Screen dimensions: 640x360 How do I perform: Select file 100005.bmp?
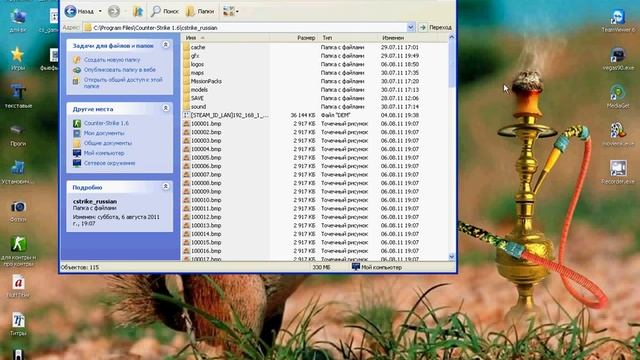point(206,158)
